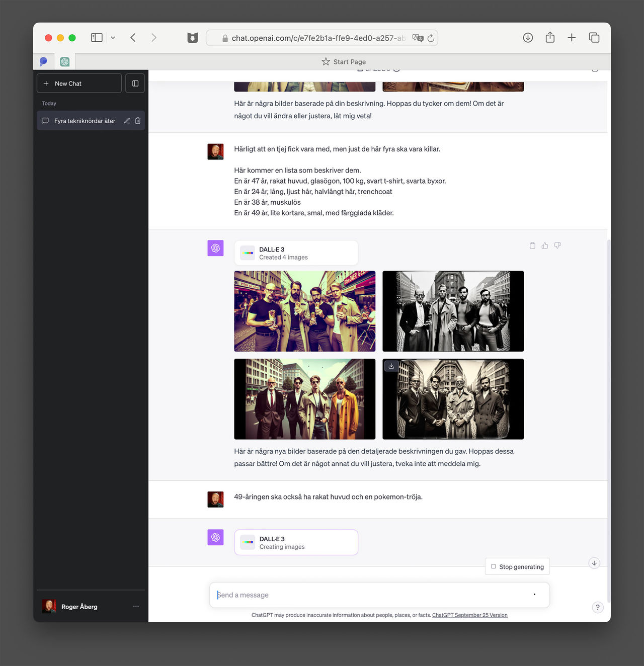Switch to the ChatGPT pinned tab
Viewport: 644px width, 666px height.
coord(64,62)
